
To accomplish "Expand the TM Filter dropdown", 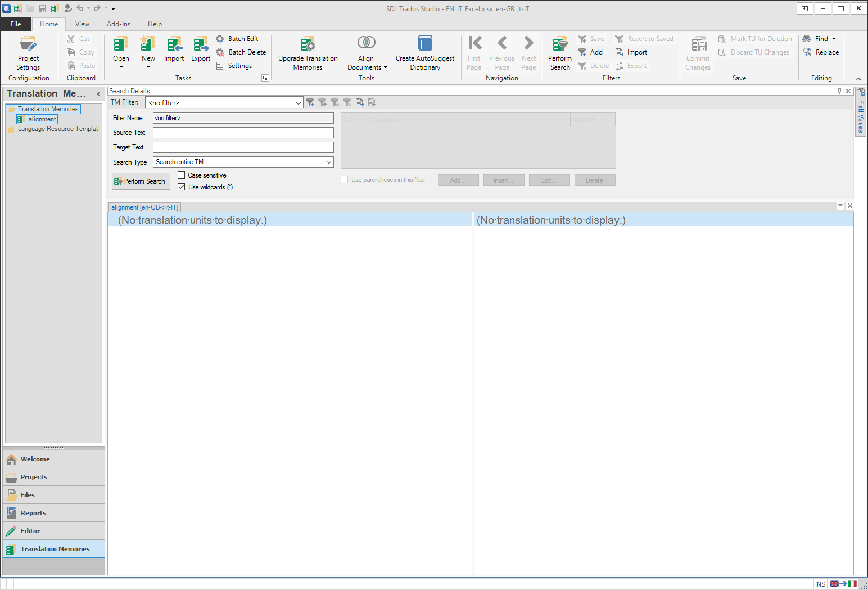I will pyautogui.click(x=298, y=103).
